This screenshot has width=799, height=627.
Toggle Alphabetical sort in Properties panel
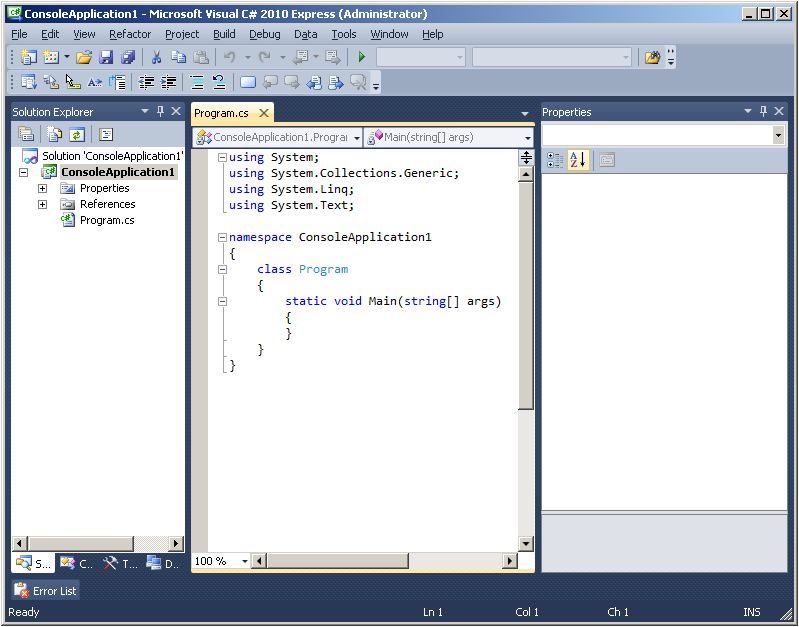coord(578,159)
